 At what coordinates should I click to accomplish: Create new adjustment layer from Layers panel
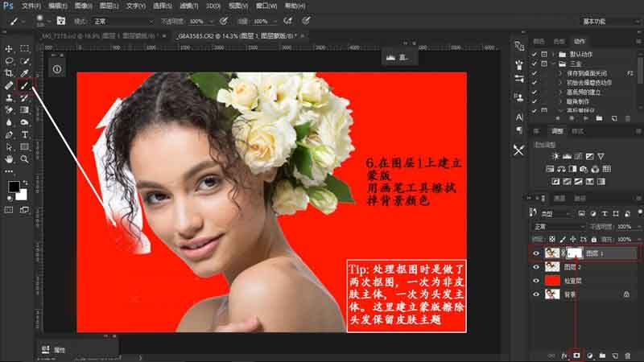click(590, 356)
